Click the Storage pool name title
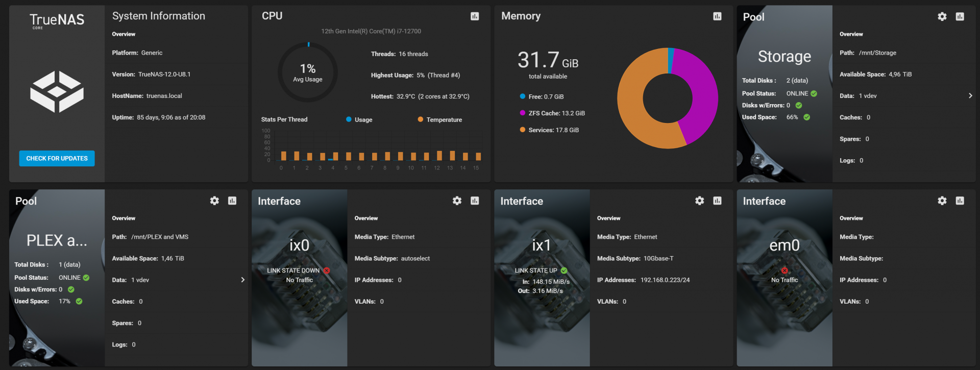 point(785,56)
